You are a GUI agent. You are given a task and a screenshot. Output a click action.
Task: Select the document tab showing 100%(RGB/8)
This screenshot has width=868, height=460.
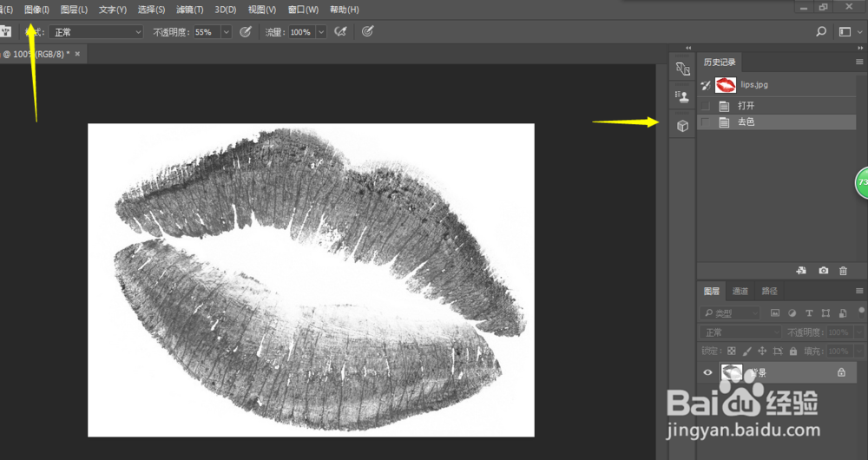point(36,54)
